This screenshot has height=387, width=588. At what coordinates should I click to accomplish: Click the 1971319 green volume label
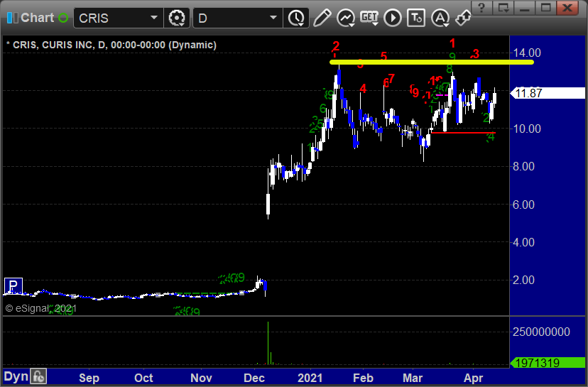[548, 363]
